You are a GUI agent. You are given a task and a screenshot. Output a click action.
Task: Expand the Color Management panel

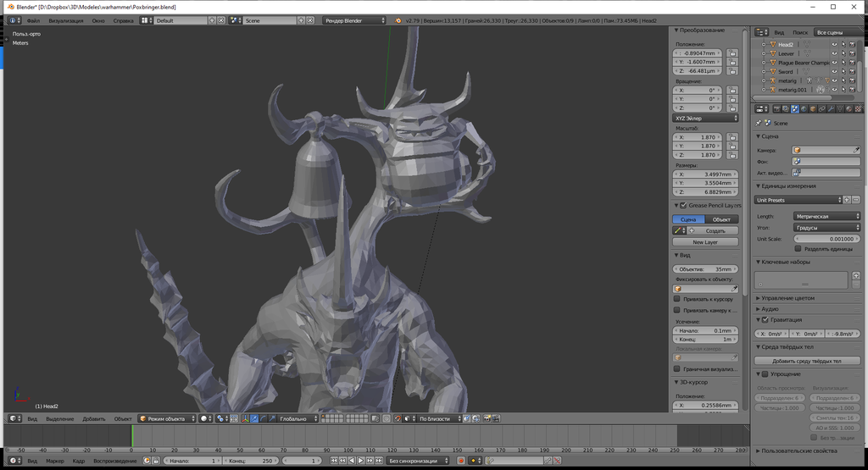click(x=788, y=298)
